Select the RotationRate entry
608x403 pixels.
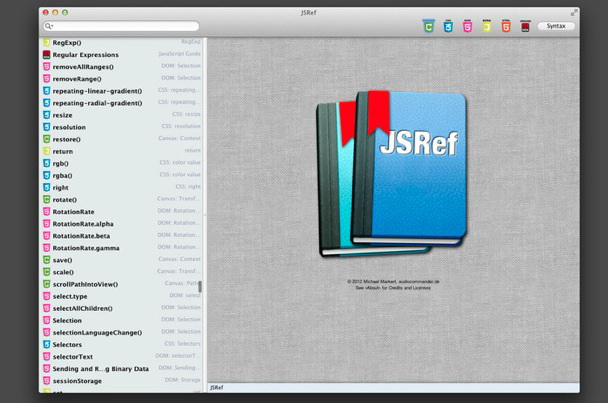[121, 211]
